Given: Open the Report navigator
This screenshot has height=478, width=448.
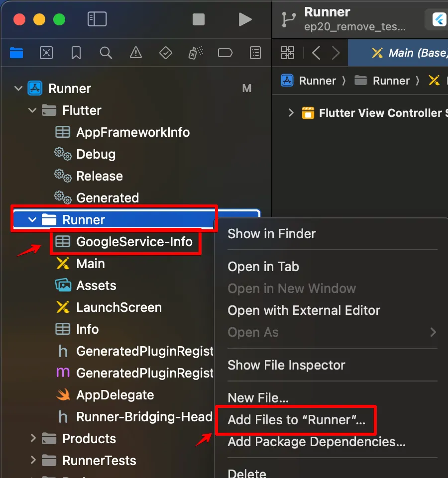Looking at the screenshot, I should (255, 53).
